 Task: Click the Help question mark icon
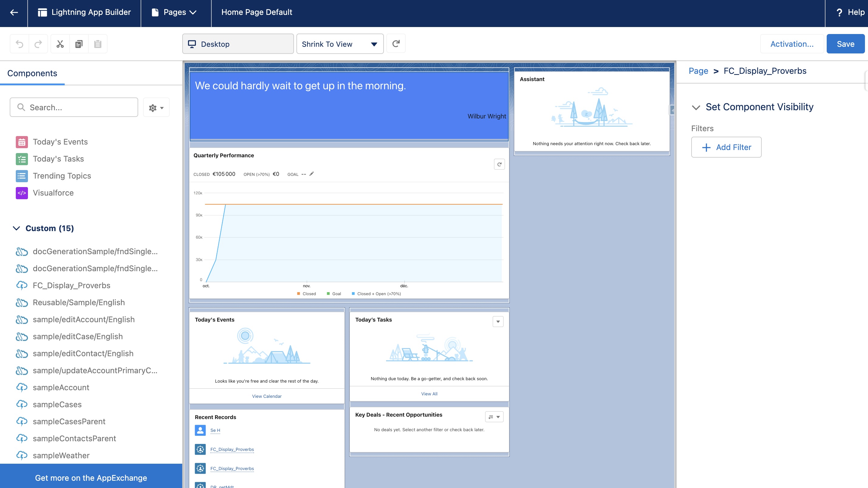click(839, 12)
